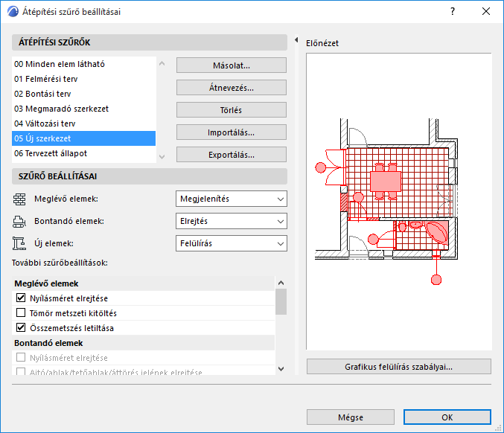Click the filter list scroll-down arrow
The height and width of the screenshot is (433, 504).
pos(162,156)
